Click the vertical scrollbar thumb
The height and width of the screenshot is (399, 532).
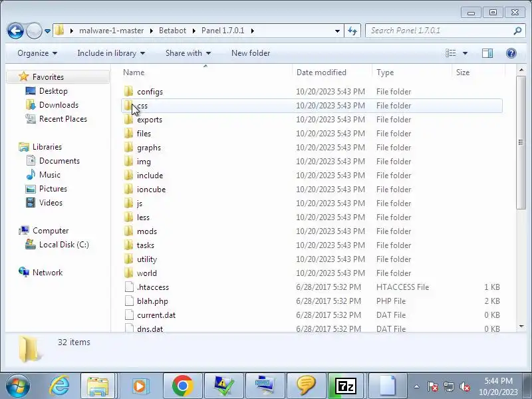[521, 142]
